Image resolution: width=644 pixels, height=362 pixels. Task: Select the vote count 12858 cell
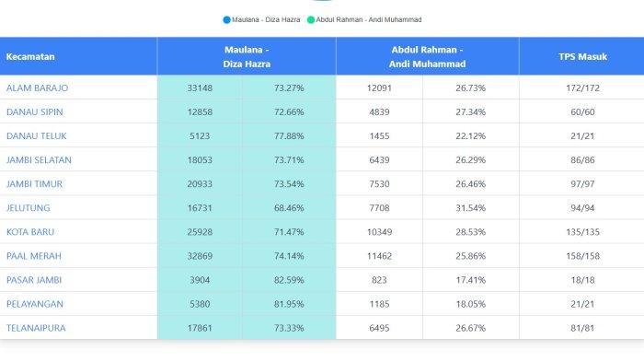tap(200, 111)
